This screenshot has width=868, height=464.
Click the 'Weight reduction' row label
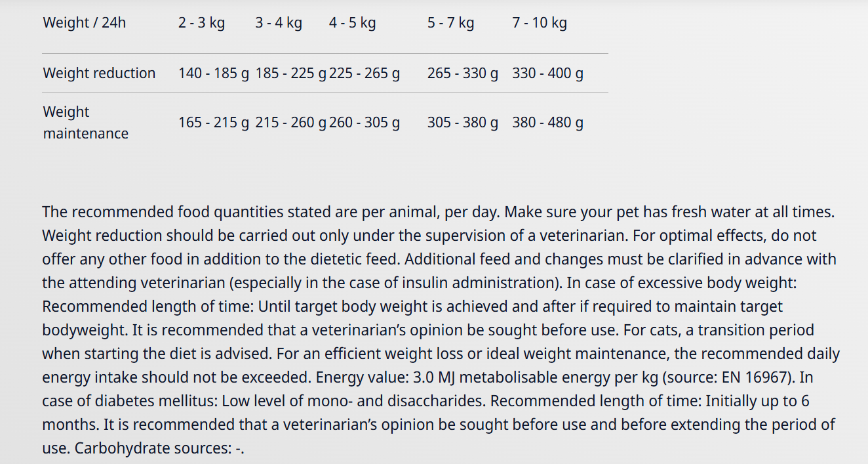click(99, 73)
